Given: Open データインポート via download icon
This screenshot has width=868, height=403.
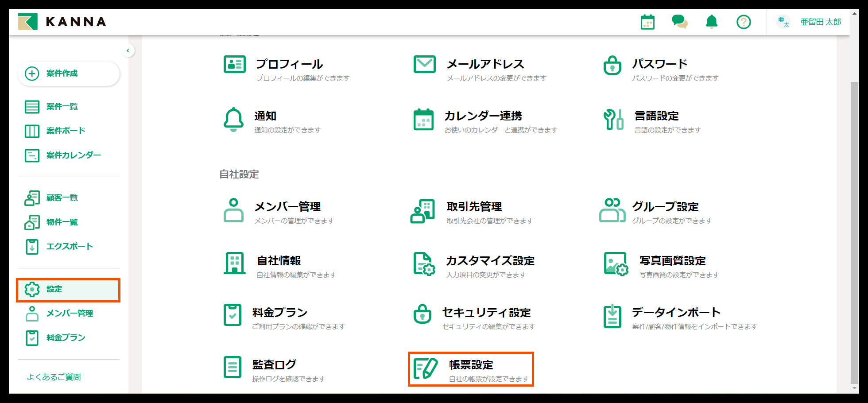Looking at the screenshot, I should point(612,316).
